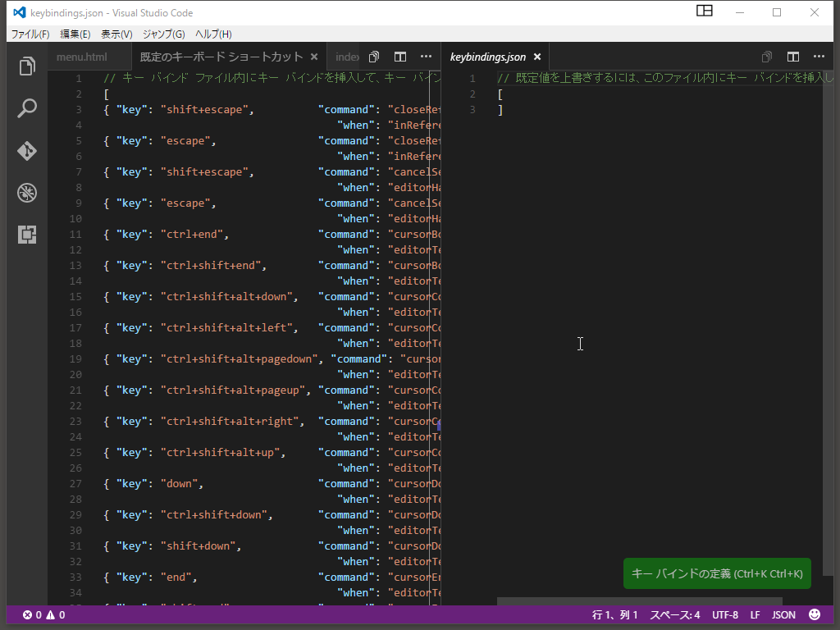Click line and column indicator 行 1、列 1
Viewport: 840px width, 630px height.
coord(615,615)
